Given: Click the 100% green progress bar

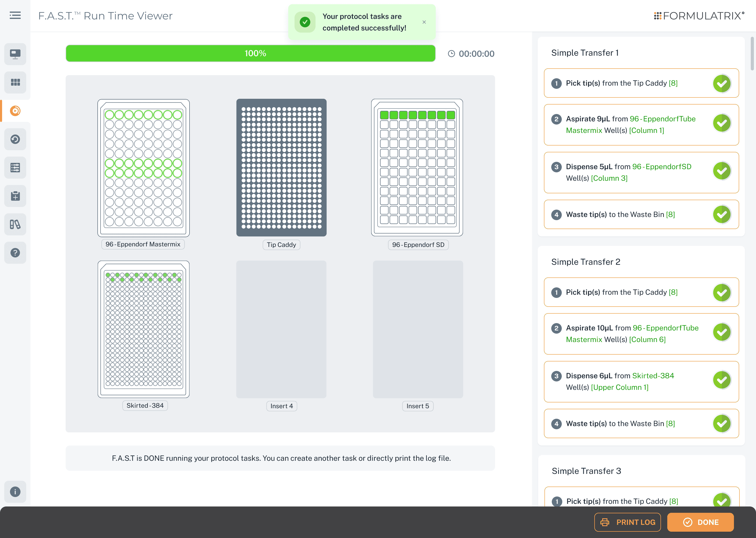Looking at the screenshot, I should click(250, 53).
